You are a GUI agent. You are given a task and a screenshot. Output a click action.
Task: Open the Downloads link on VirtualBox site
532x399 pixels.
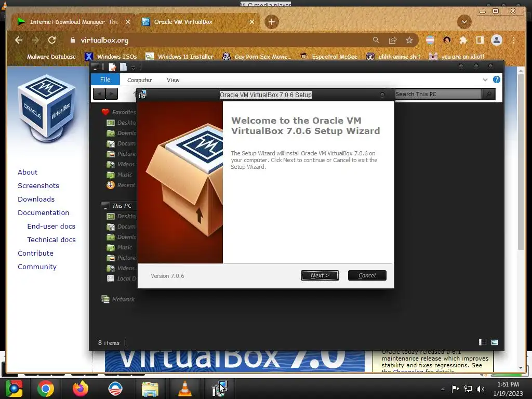coord(36,199)
